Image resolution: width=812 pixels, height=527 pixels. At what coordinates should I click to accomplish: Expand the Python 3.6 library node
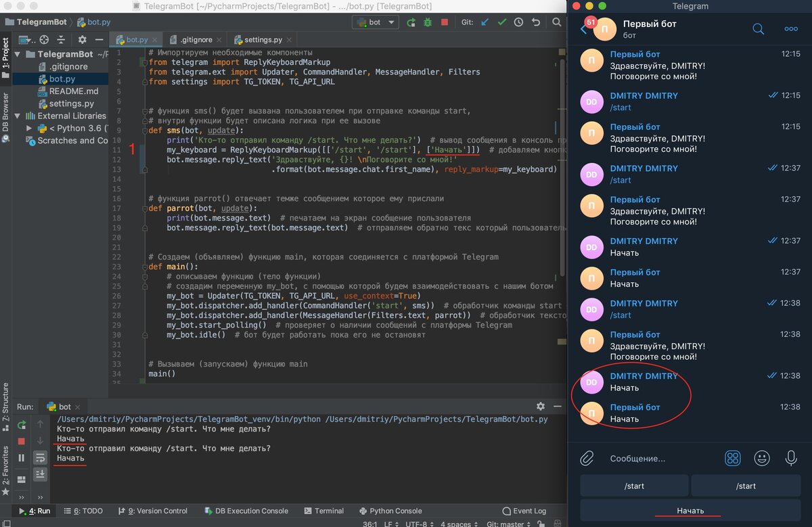(29, 128)
